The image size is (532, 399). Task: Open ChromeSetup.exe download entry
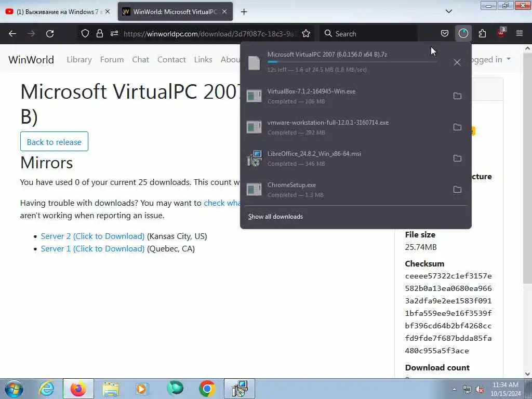coord(345,190)
